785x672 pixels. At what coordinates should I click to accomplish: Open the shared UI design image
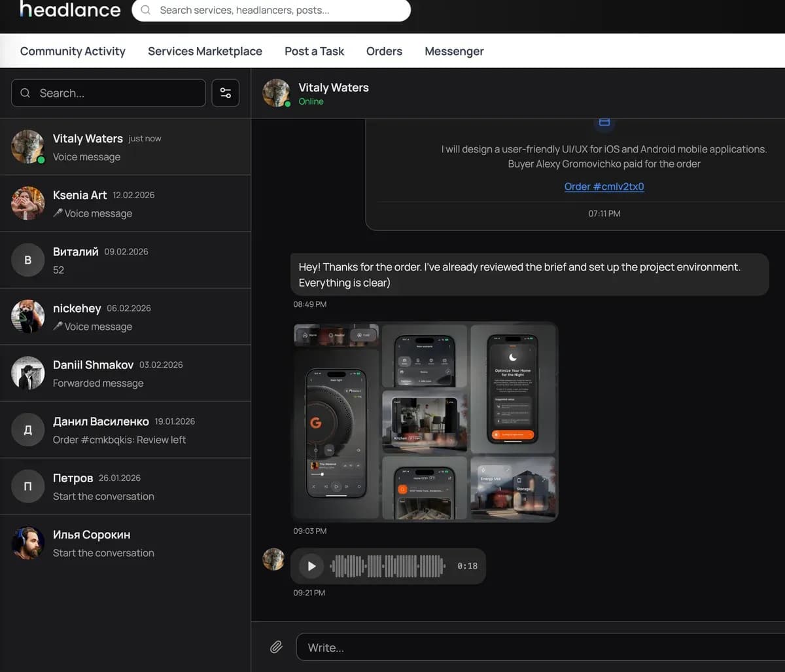(425, 422)
